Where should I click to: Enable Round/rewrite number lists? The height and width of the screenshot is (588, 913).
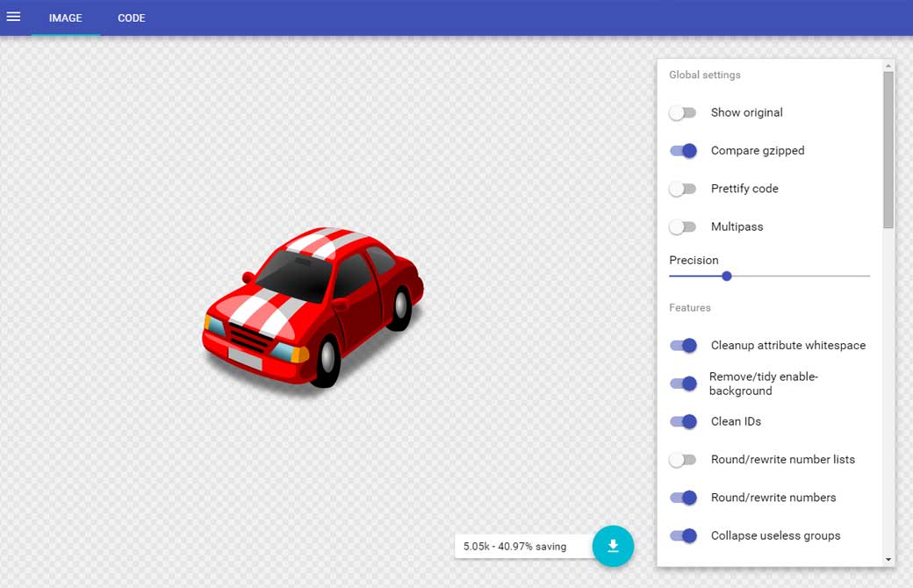tap(682, 460)
